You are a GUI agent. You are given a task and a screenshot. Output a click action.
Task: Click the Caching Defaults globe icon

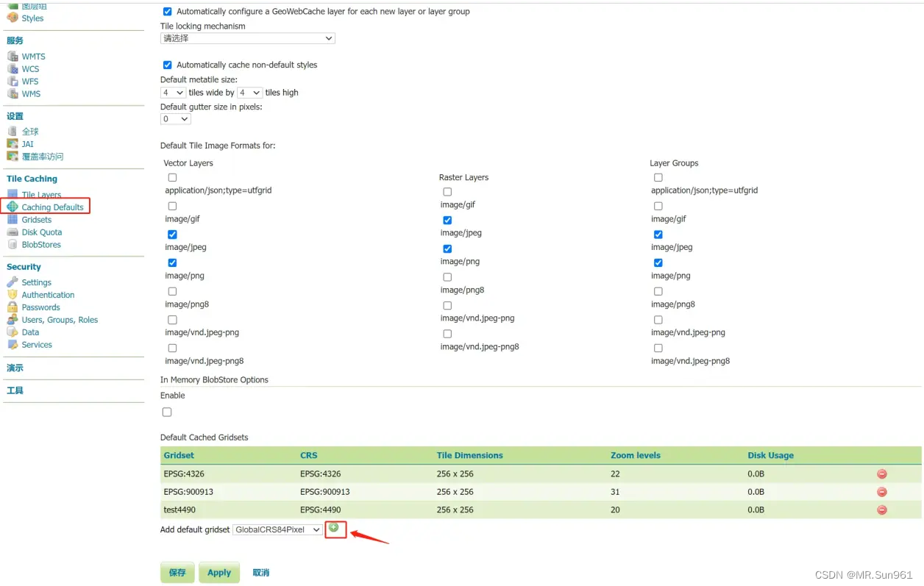[x=13, y=207]
